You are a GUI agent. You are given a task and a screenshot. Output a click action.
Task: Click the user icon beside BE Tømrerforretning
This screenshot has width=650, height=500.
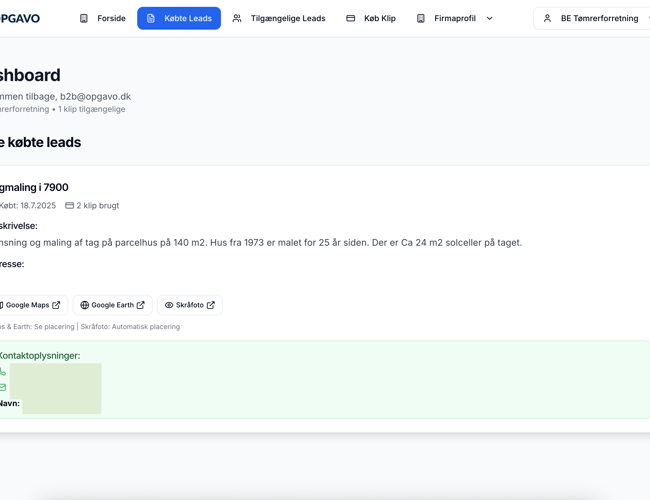pos(547,18)
